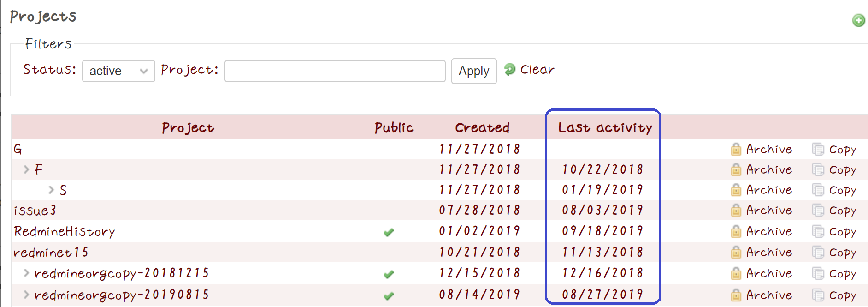
Task: Open the redminet15 project link
Action: point(51,253)
